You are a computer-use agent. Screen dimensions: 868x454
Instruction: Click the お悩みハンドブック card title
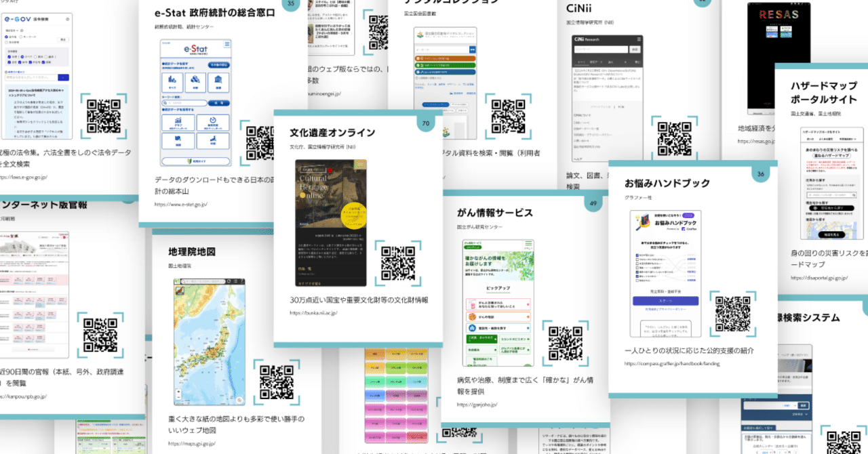[x=667, y=184]
